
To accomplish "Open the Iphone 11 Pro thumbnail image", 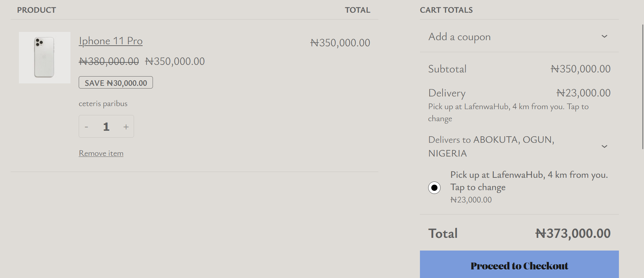I will pyautogui.click(x=44, y=57).
